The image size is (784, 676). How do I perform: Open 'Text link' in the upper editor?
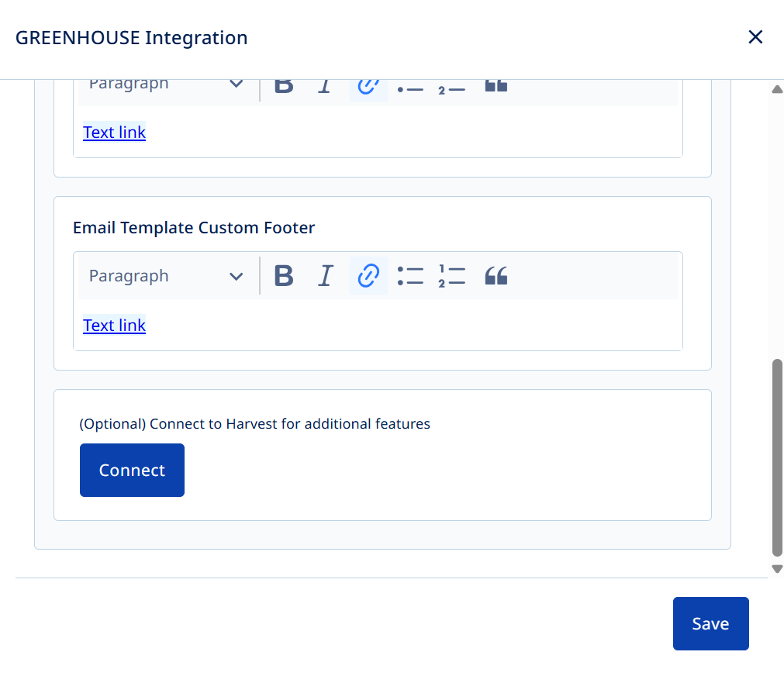tap(114, 133)
